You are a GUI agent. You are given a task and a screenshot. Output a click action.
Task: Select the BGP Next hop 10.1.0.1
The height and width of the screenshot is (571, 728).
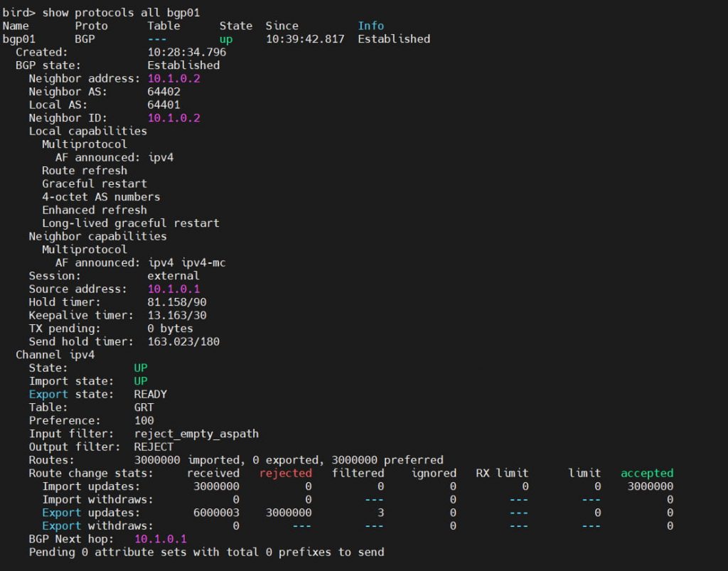(x=160, y=539)
